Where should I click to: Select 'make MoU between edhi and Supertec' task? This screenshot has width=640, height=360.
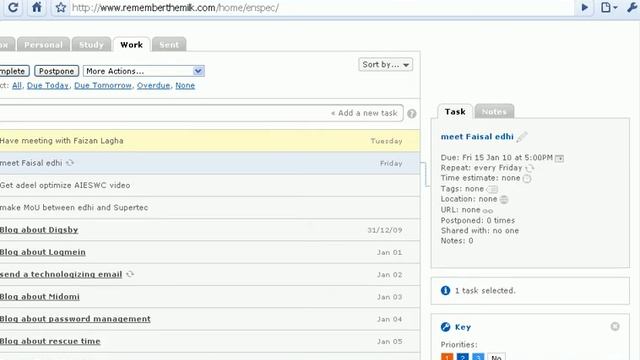210,207
